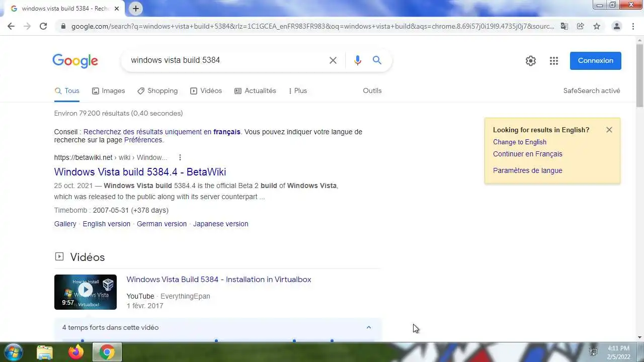This screenshot has width=644, height=362.
Task: Bookmark this page with the star
Action: [597, 26]
